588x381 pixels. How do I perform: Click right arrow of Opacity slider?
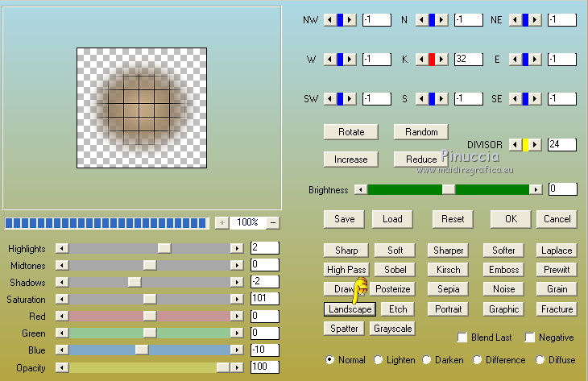237,367
